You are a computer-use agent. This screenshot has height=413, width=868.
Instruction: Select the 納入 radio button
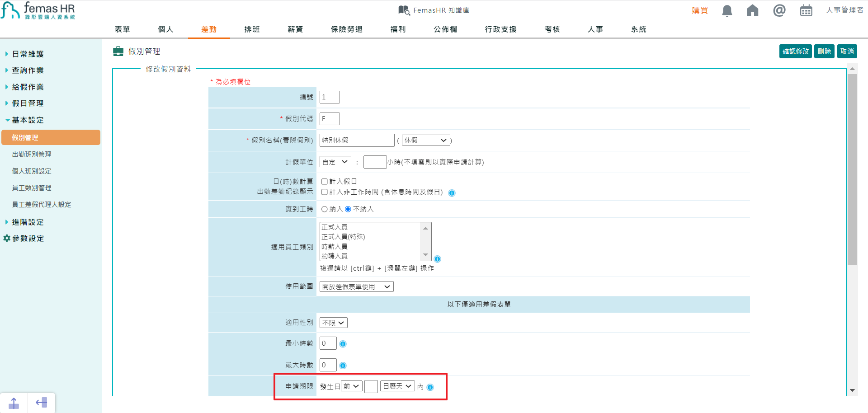pos(324,209)
